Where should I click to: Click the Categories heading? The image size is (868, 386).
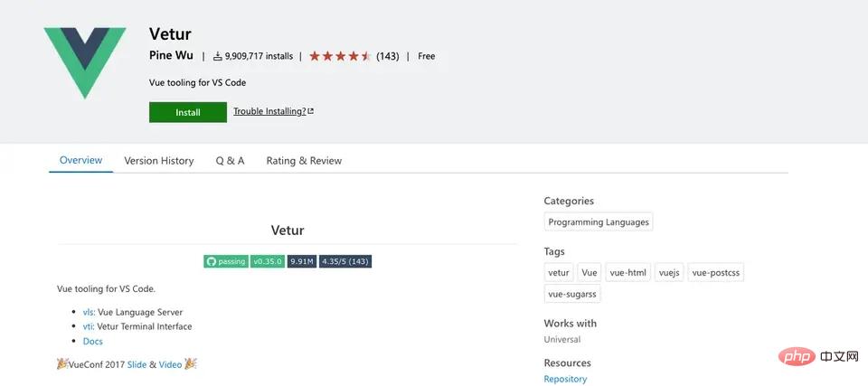[x=569, y=201]
